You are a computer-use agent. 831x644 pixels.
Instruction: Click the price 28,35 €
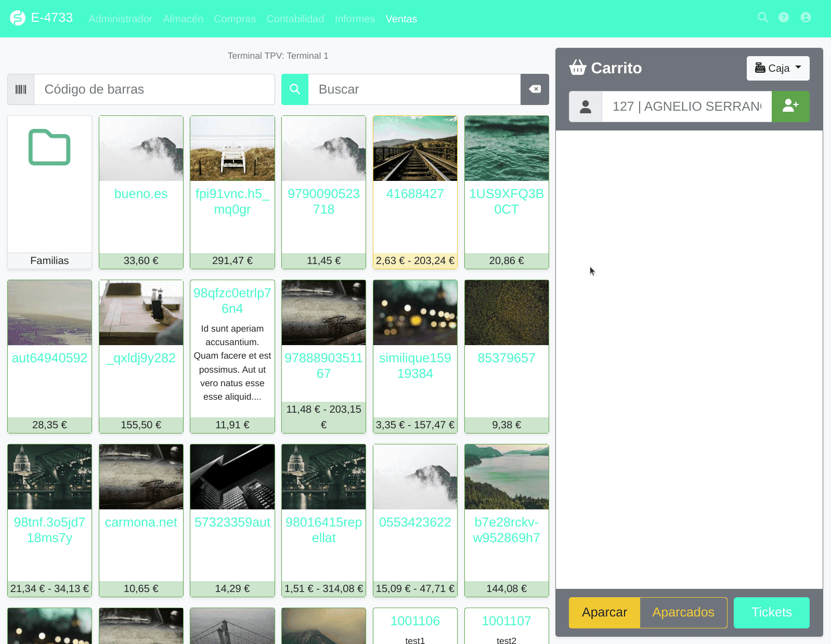click(49, 425)
